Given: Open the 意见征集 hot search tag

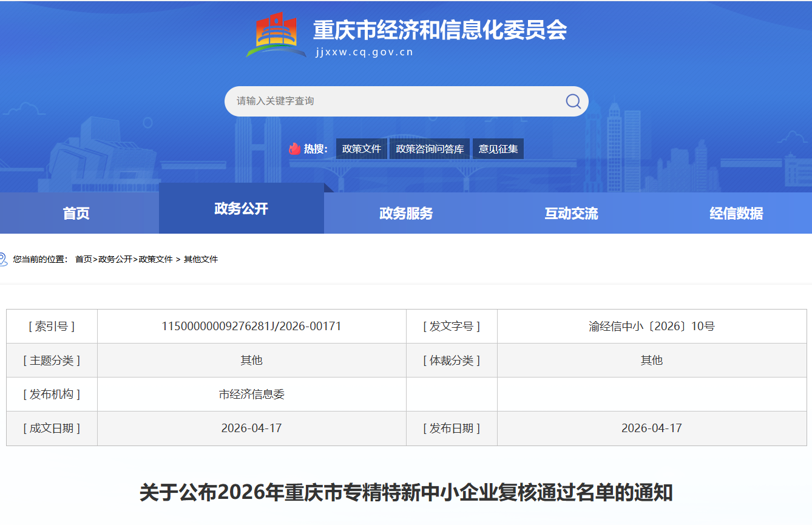Looking at the screenshot, I should pos(498,149).
